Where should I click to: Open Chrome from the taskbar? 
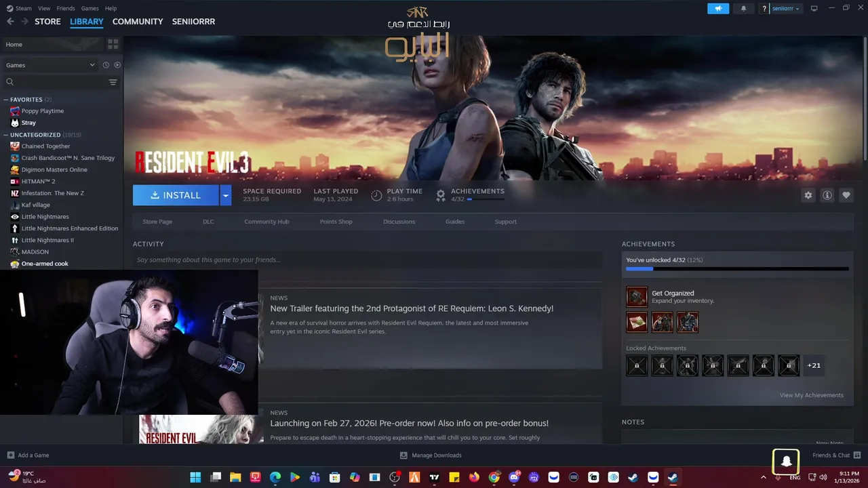(494, 477)
